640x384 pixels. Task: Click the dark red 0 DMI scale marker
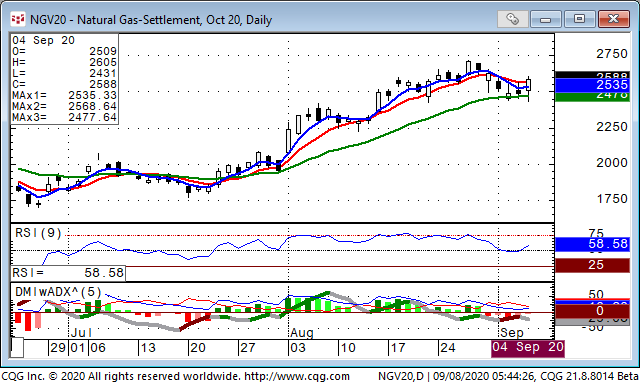(x=592, y=311)
